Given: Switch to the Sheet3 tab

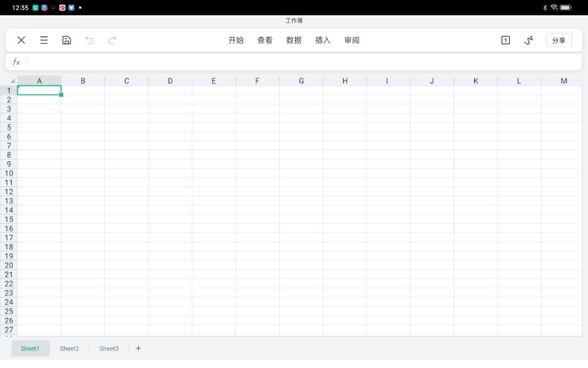Looking at the screenshot, I should coord(109,348).
